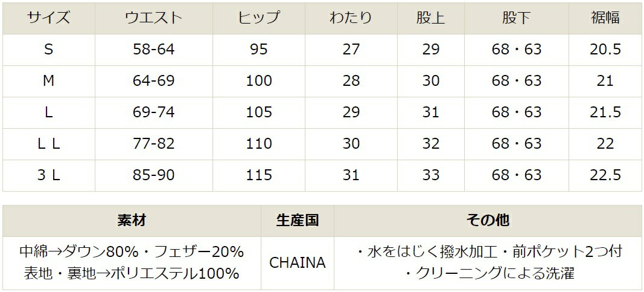Click the クリーニングによる洗濯 note

(488, 274)
